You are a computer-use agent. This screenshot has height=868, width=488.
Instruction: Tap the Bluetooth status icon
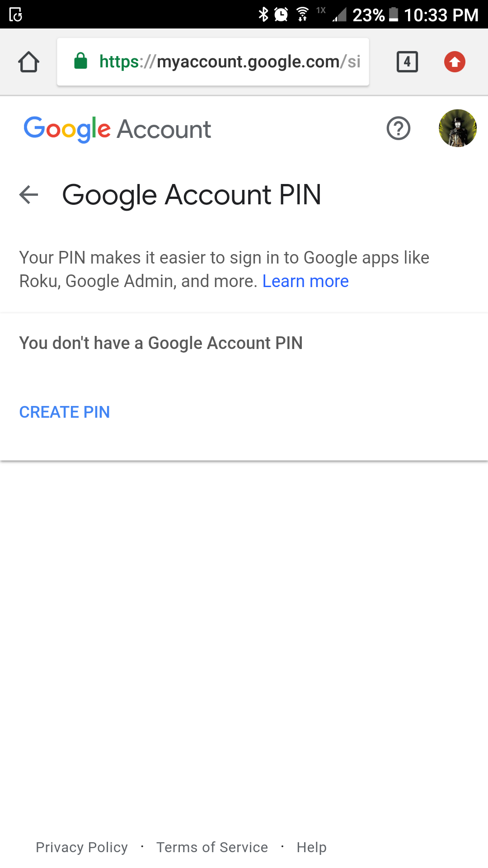[263, 14]
